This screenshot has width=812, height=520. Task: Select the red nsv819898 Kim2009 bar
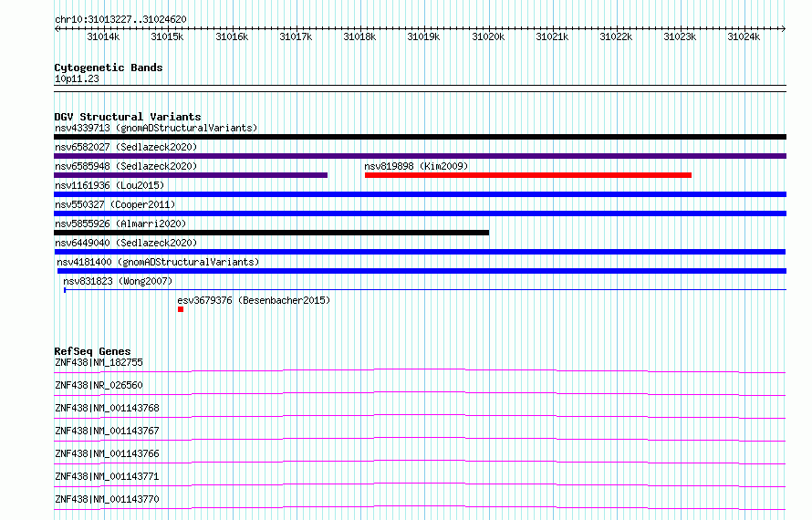528,175
